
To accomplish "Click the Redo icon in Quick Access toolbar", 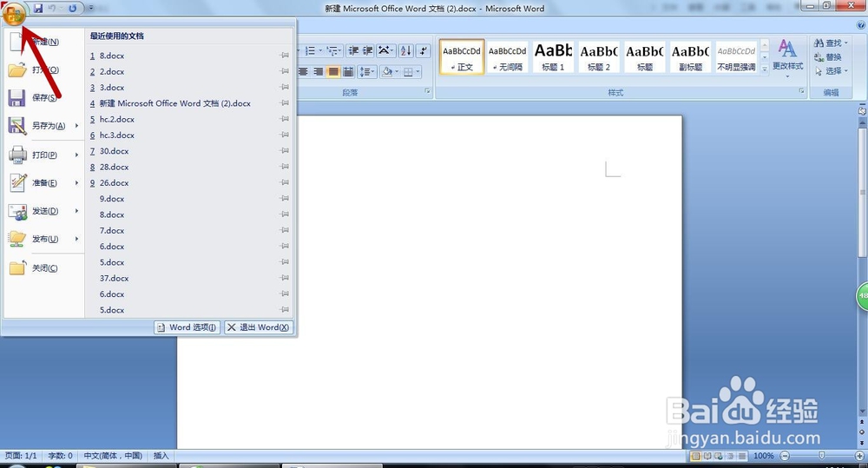I will point(73,9).
